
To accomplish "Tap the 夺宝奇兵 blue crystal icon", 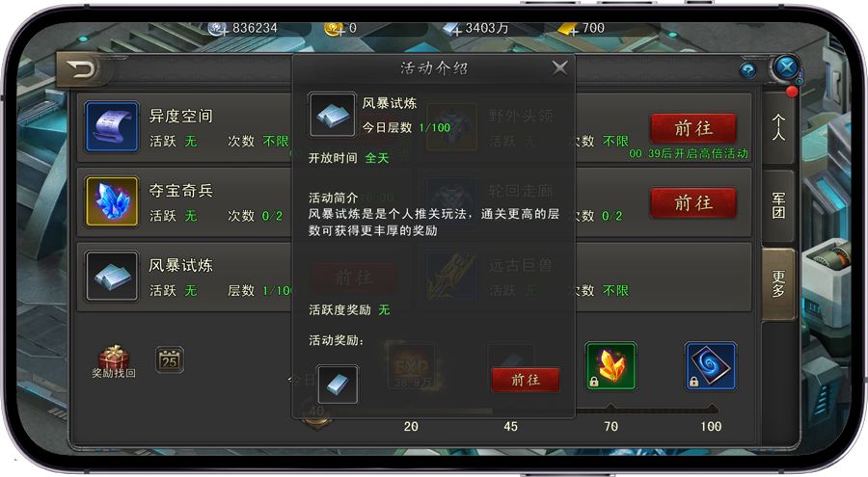I will point(113,200).
